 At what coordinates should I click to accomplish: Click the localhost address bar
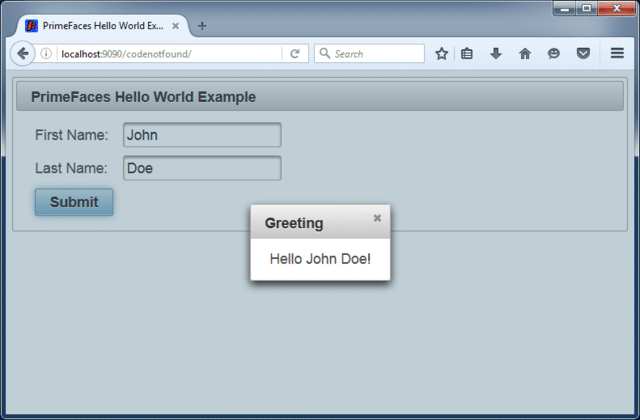click(169, 54)
